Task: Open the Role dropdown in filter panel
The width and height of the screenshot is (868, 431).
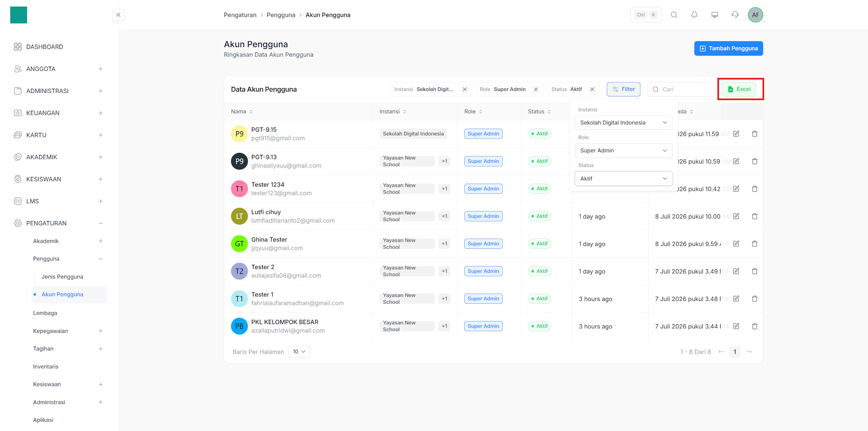Action: (x=623, y=151)
